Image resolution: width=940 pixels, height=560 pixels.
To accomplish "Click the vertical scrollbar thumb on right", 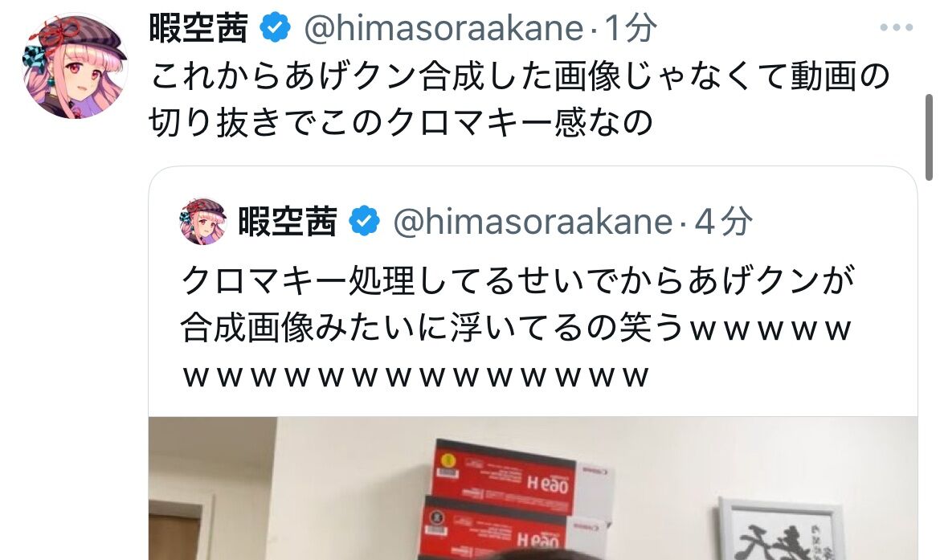I will [929, 137].
